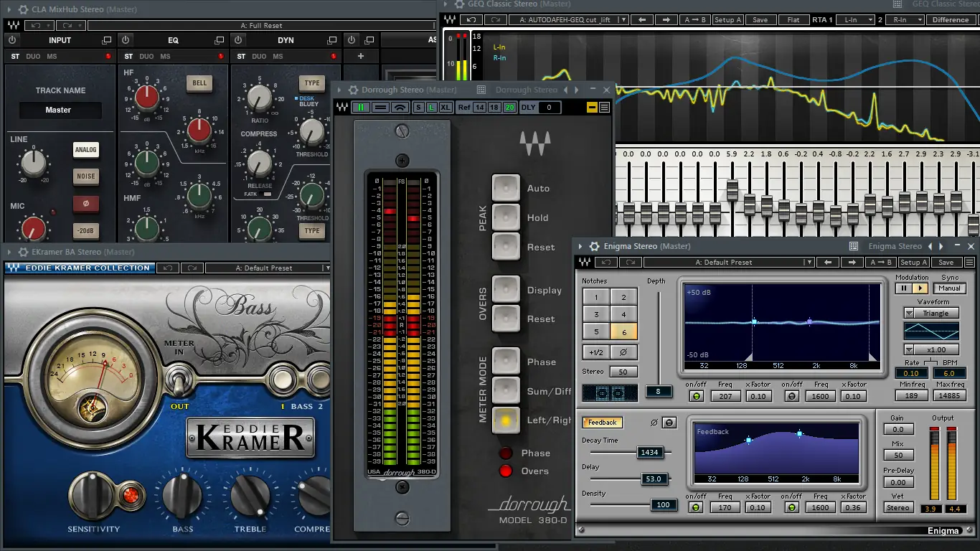
Task: Click the Enigma Decay Time slider
Action: [649, 453]
